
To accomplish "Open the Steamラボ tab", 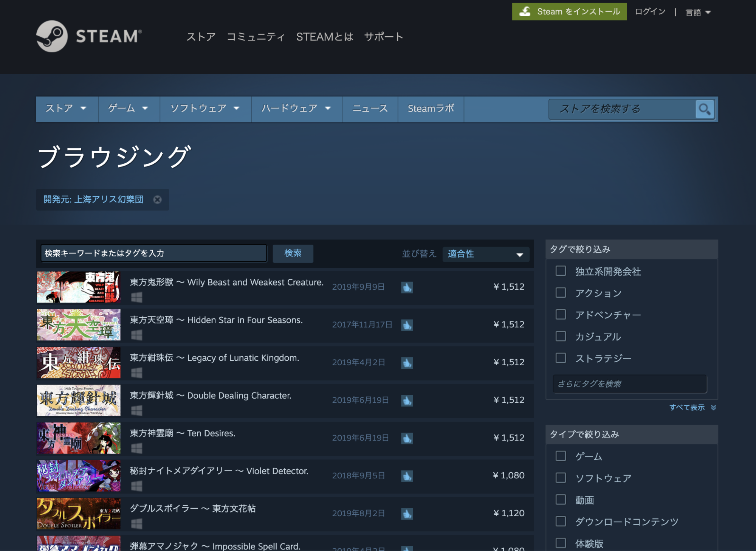I will click(x=431, y=109).
